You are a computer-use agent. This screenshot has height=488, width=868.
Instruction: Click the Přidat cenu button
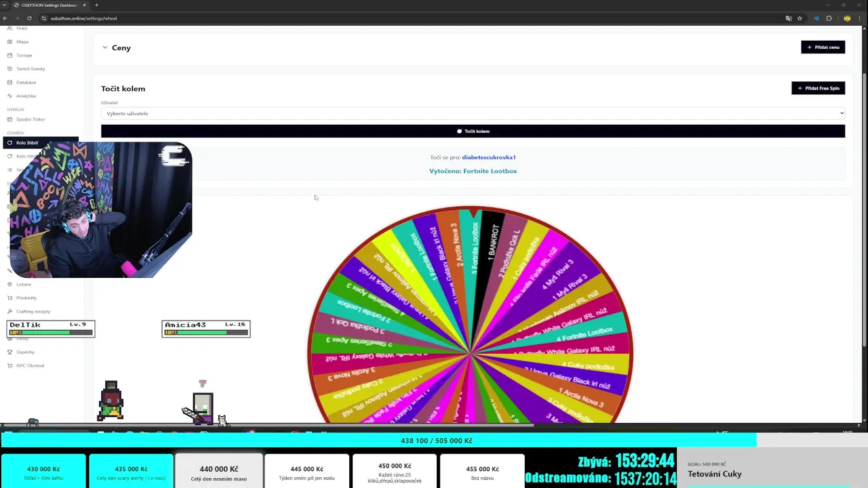823,47
